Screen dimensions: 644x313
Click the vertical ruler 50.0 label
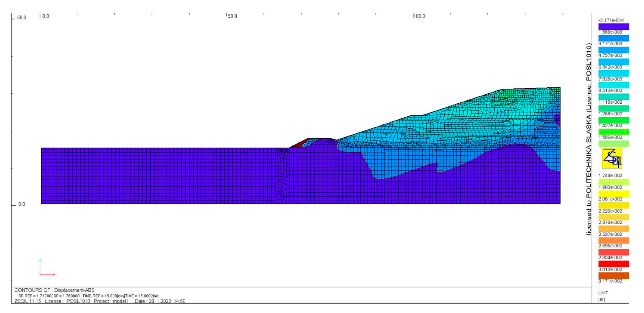[x=21, y=18]
